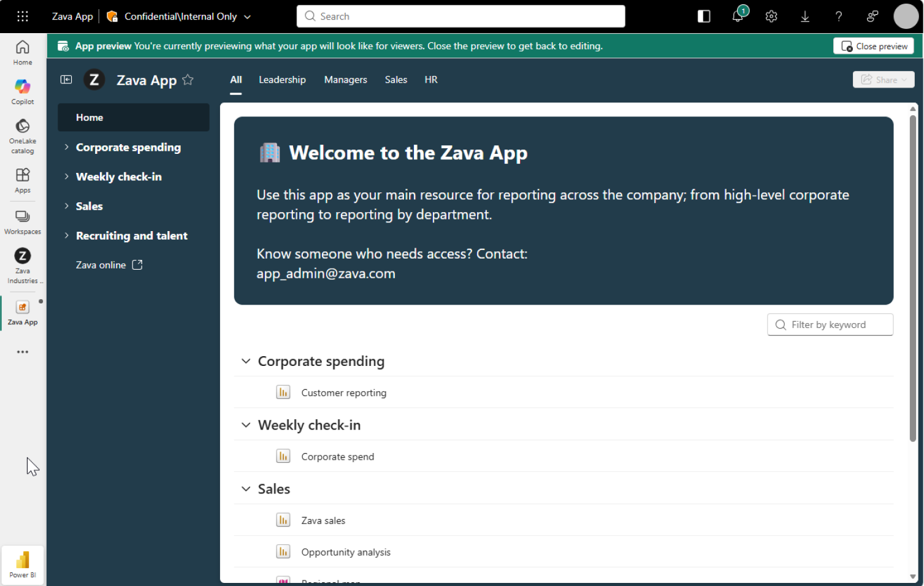This screenshot has width=924, height=586.
Task: Click the Power BI logo
Action: (23, 565)
